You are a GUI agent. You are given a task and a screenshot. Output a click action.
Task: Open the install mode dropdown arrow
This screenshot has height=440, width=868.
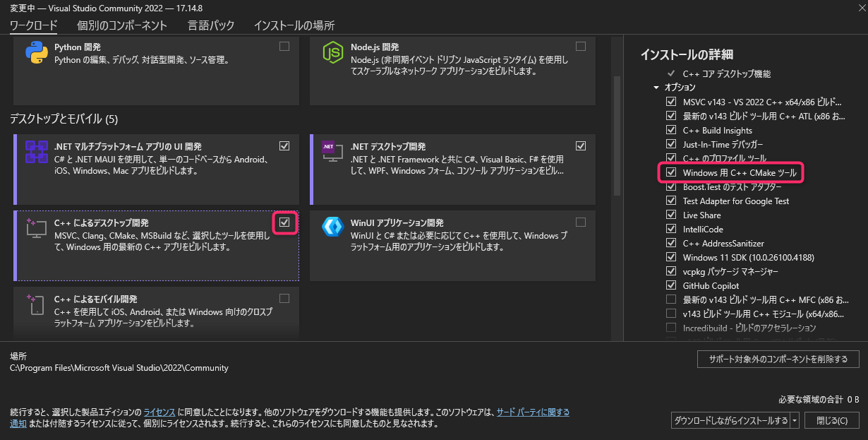point(795,420)
